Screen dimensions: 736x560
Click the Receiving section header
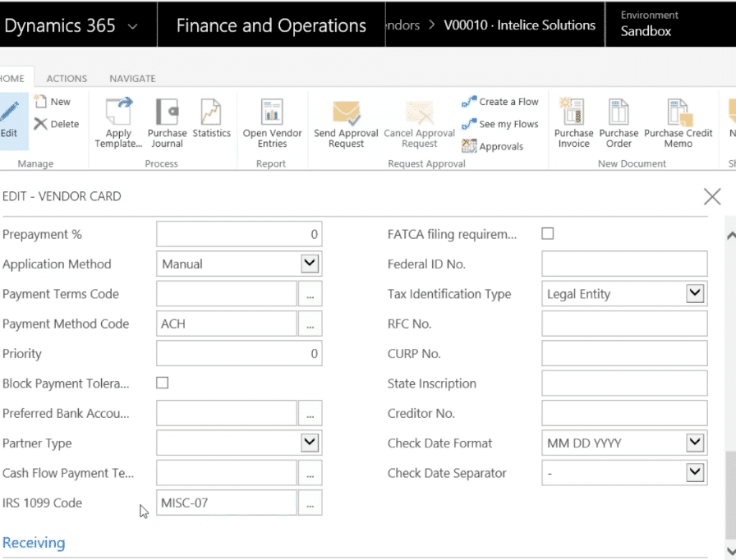pos(34,543)
